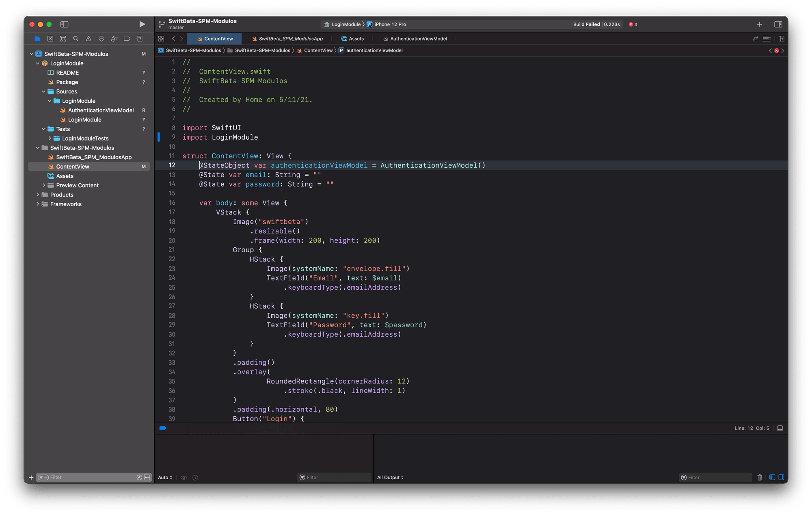Click the add button in sidebar bottom
This screenshot has width=812, height=515.
pos(30,476)
